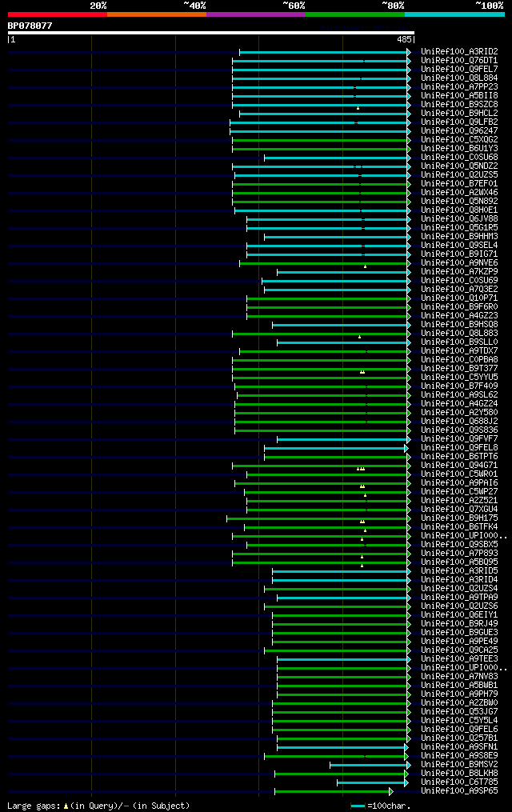Image resolution: width=512 pixels, height=812 pixels.
Task: Click the yellow gap marker on UniRef100_B9SZC8 row
Action: coord(358,108)
